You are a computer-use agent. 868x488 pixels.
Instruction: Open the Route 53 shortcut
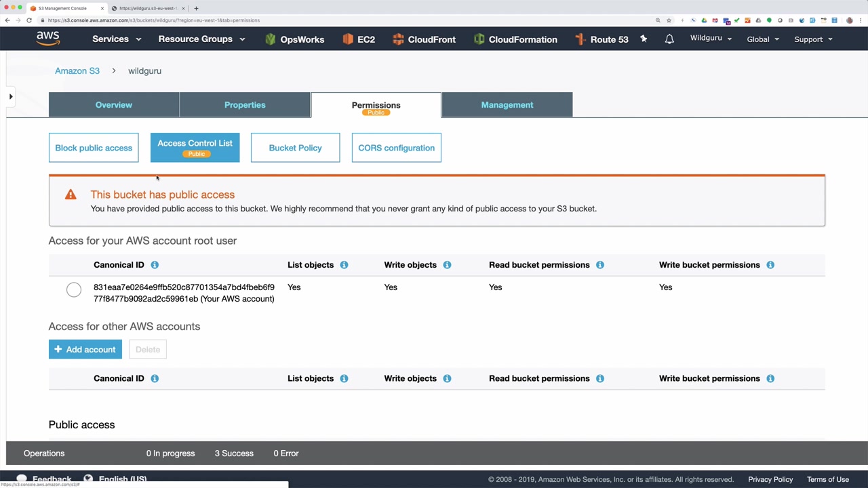(x=601, y=39)
